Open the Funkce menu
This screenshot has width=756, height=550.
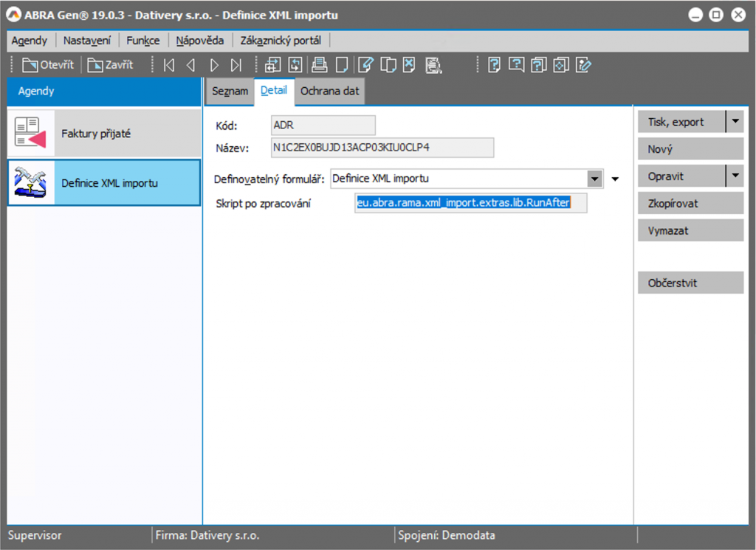pos(142,41)
